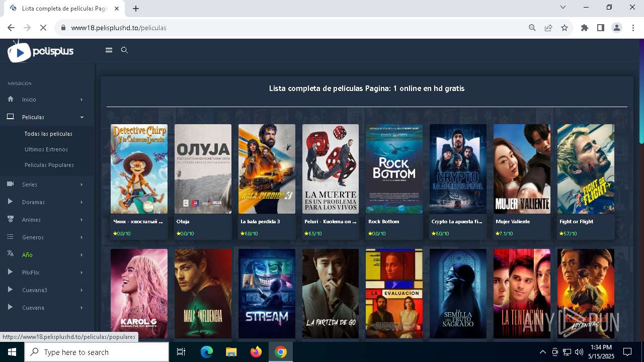The height and width of the screenshot is (362, 644).
Task: Open the Mujer Valiente title link
Action: tap(513, 221)
